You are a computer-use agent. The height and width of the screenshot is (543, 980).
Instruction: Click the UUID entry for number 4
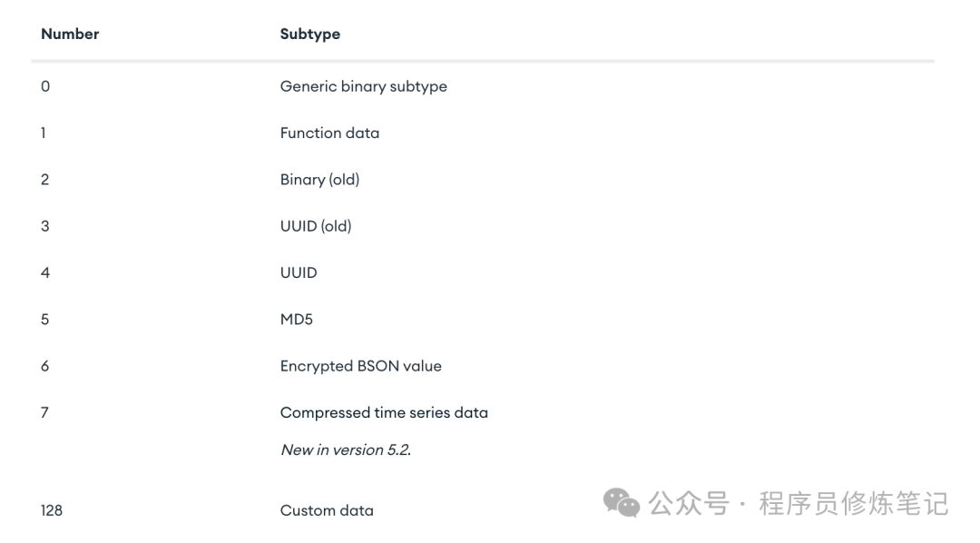point(299,272)
